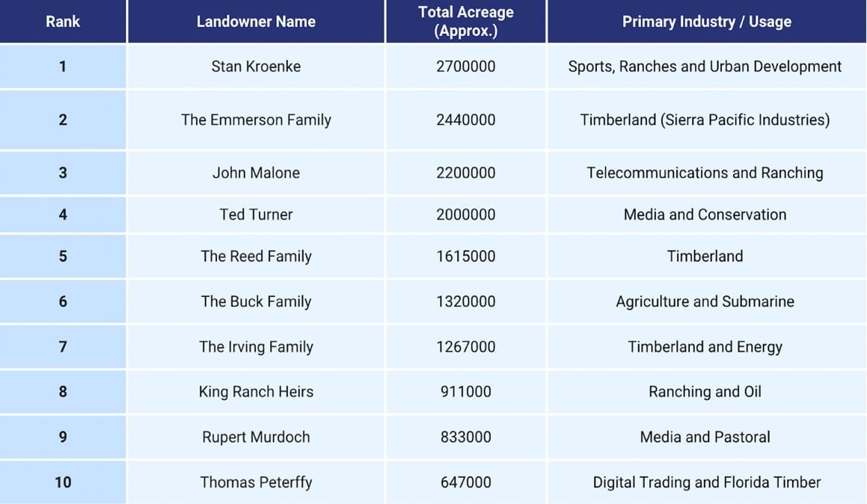This screenshot has height=504, width=867.
Task: Select the Digital Trading and Florida Timber cell
Action: (x=706, y=482)
